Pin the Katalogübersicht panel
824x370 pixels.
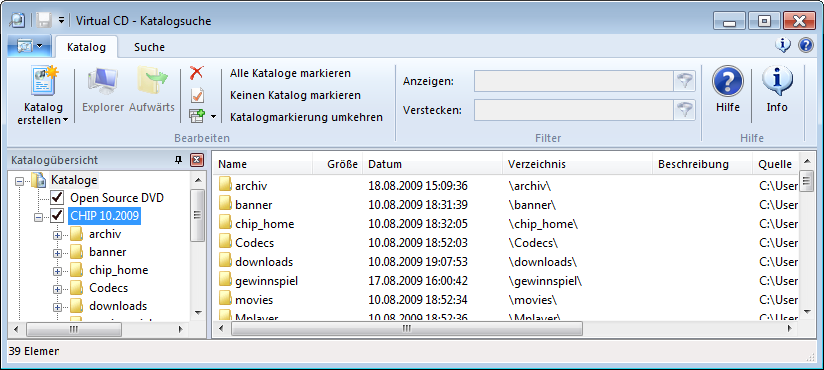click(179, 161)
